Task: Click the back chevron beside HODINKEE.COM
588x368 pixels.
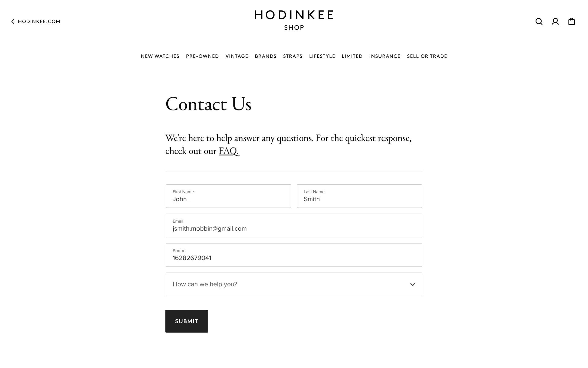Action: pos(13,21)
